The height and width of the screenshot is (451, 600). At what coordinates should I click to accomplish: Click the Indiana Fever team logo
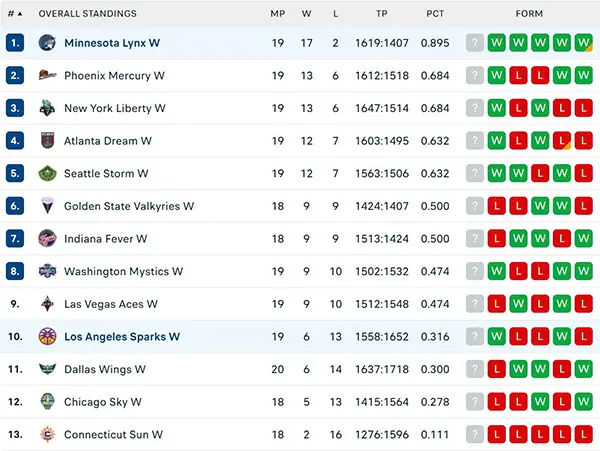(47, 238)
